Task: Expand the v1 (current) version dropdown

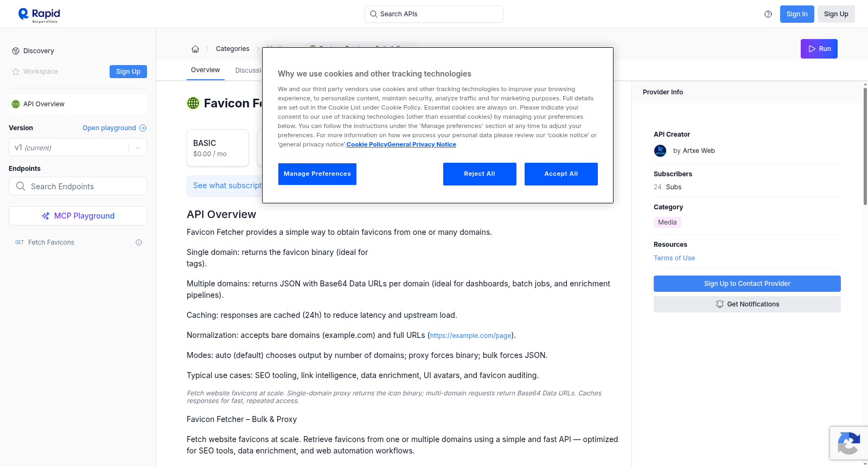Action: pos(78,148)
